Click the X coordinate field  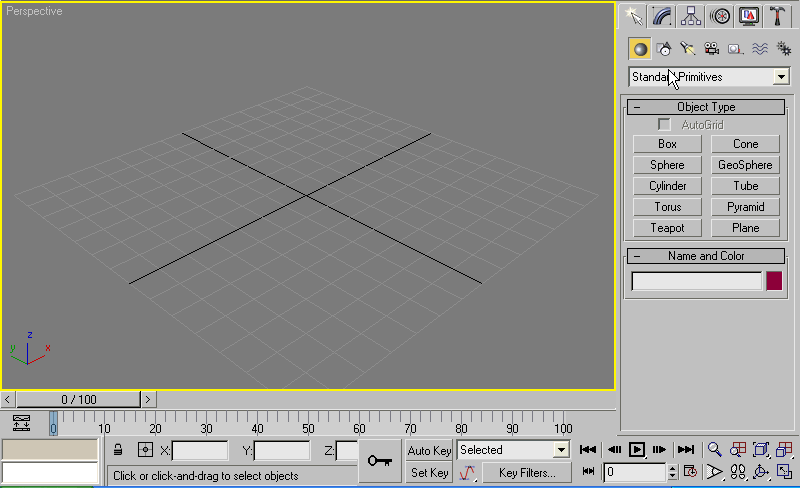pyautogui.click(x=200, y=451)
